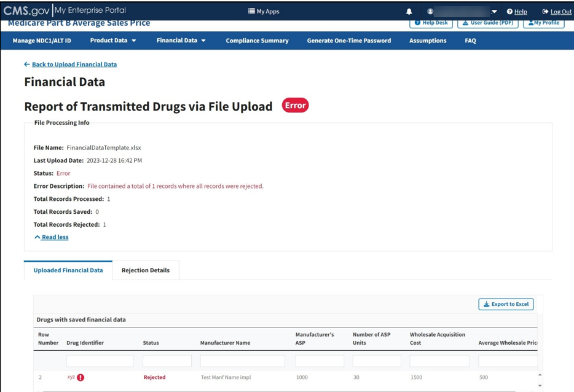Switch to the Rejection Details tab
Viewport: 574px width, 392px height.
tap(146, 270)
